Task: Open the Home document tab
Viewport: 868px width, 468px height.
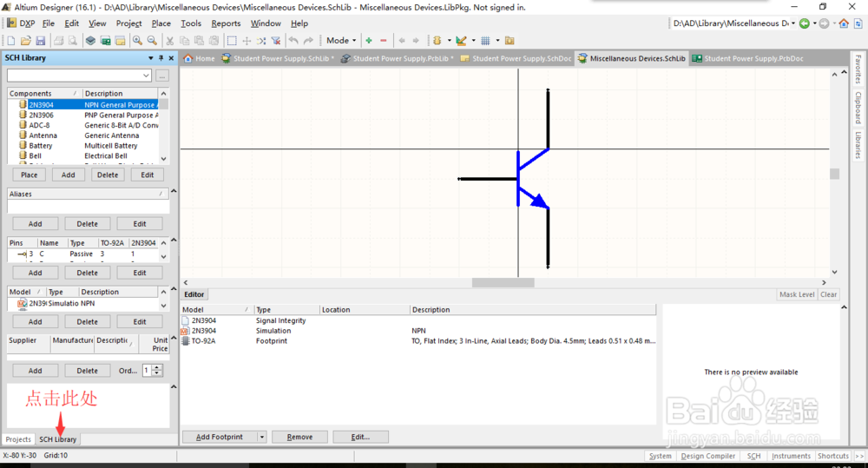Action: tap(199, 58)
